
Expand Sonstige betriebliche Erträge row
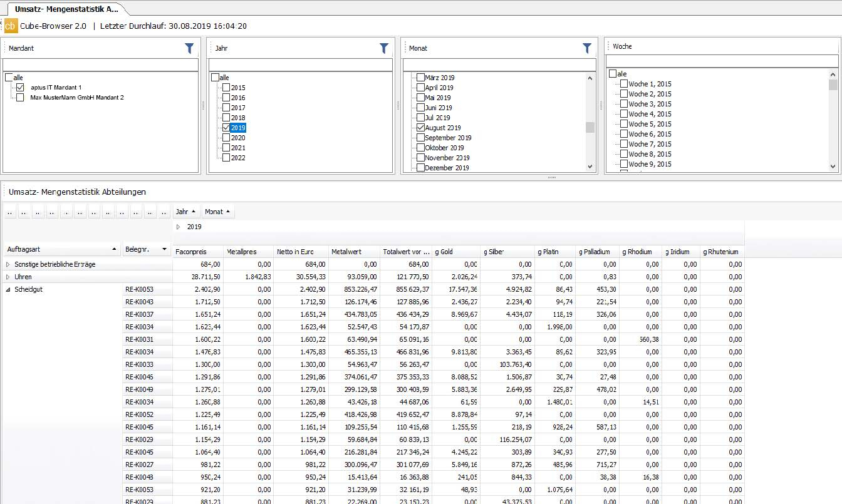tap(8, 264)
